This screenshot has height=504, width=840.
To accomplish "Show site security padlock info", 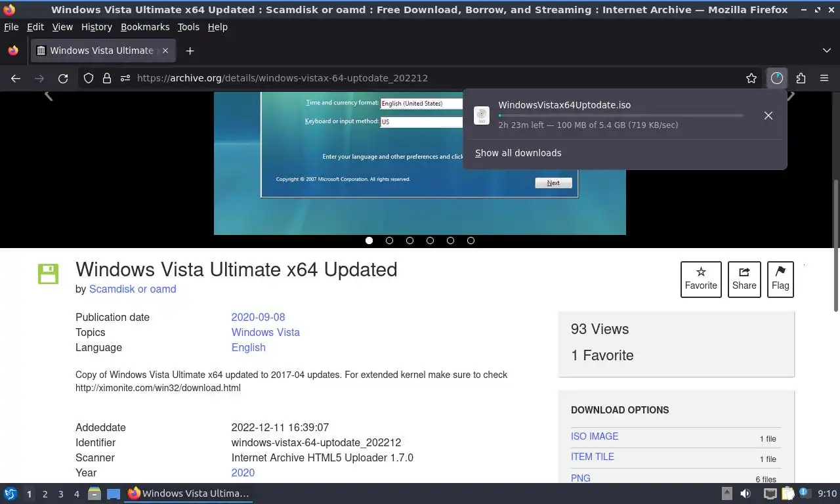I will (107, 78).
